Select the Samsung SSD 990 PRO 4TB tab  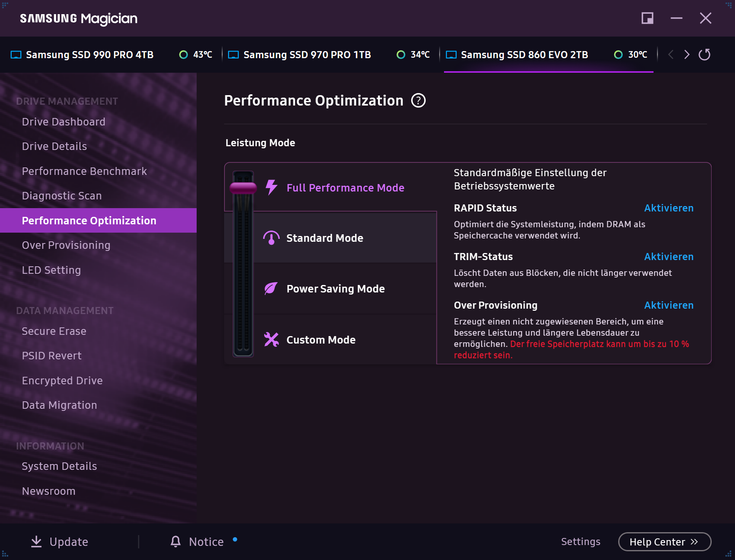point(111,54)
